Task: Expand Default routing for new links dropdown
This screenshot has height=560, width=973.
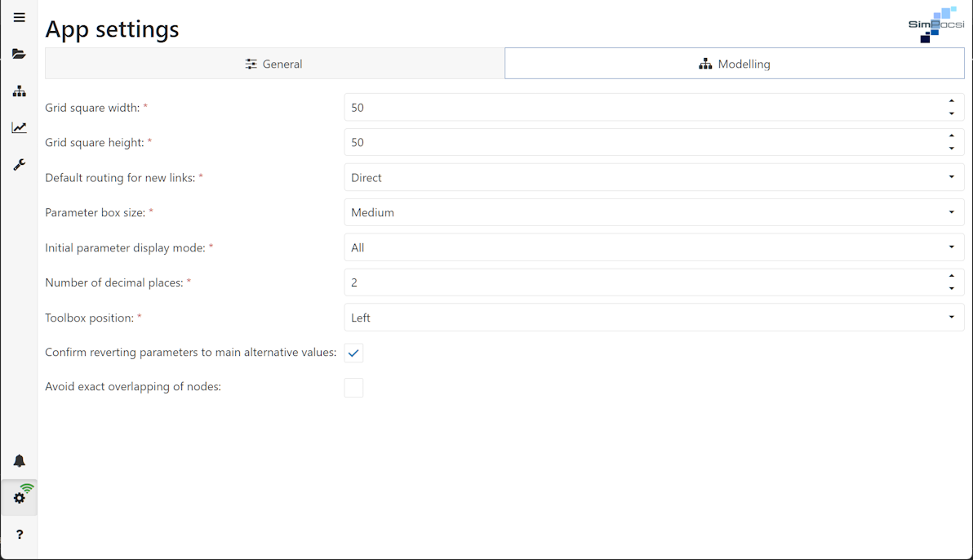Action: pos(653,177)
